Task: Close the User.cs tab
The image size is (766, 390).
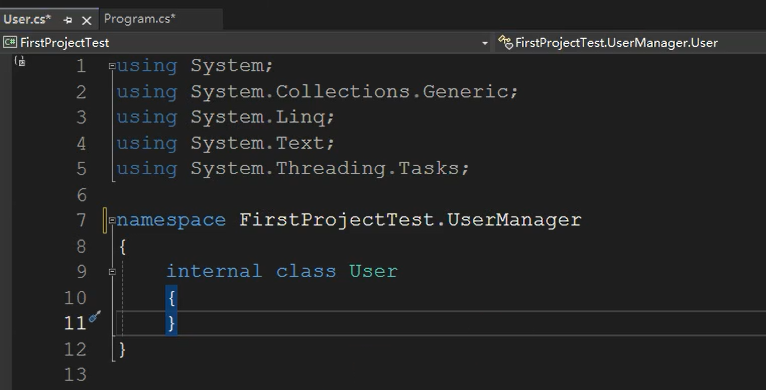Action: coord(86,20)
